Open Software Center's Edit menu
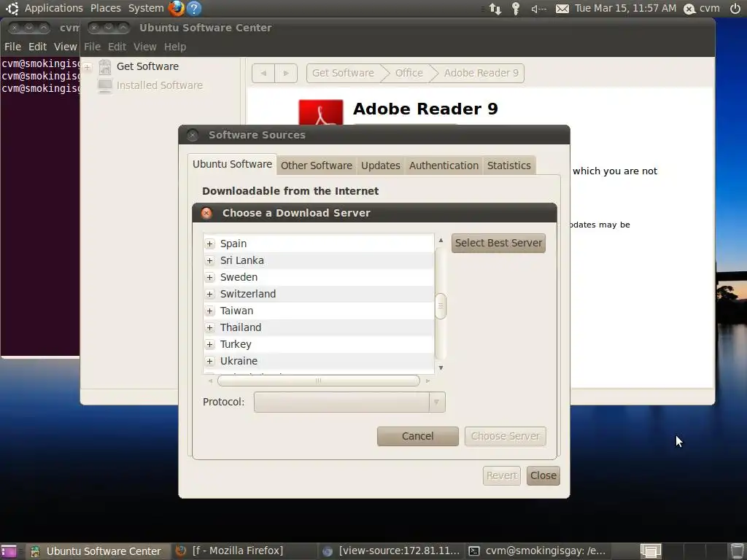Viewport: 747px width, 560px height. (x=117, y=47)
